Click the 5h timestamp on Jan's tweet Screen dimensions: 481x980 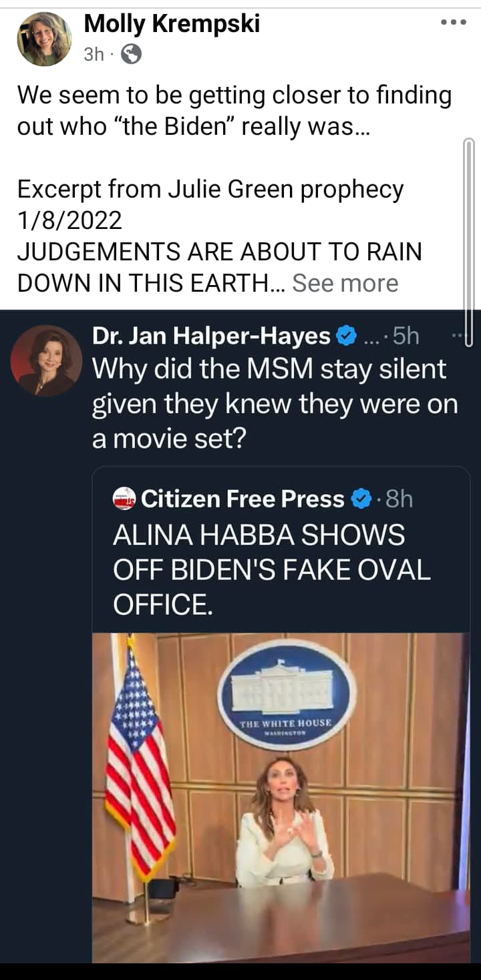tap(406, 336)
